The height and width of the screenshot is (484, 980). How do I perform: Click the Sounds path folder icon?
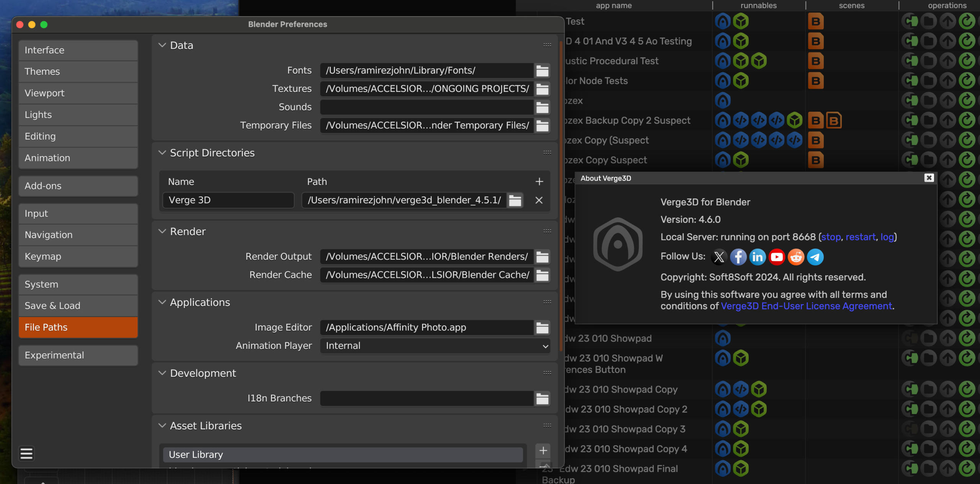point(542,107)
